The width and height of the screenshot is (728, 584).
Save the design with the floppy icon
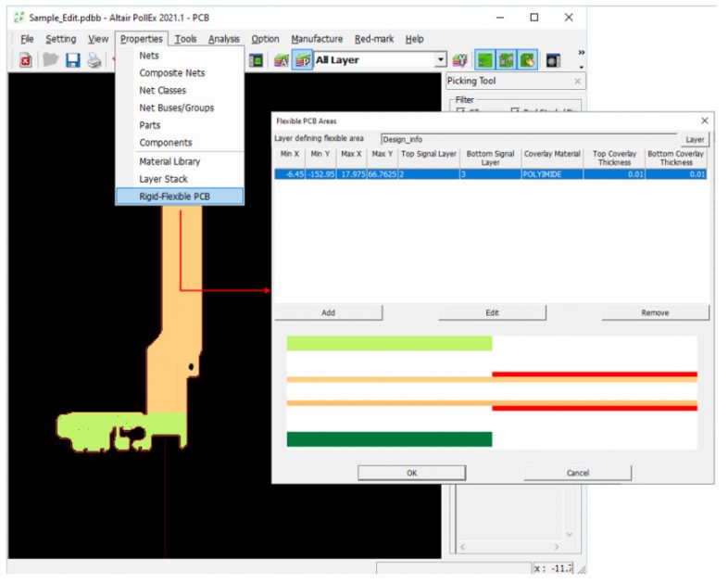coord(72,60)
